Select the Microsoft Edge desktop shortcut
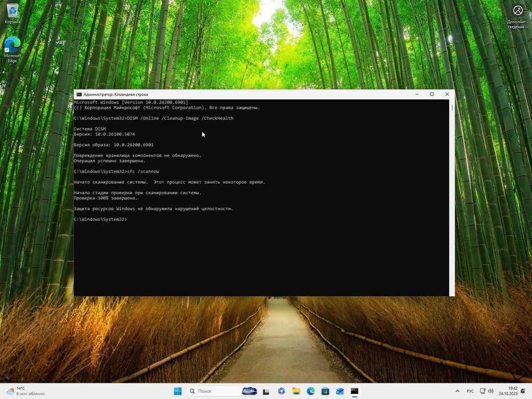The height and width of the screenshot is (399, 532). pyautogui.click(x=12, y=48)
